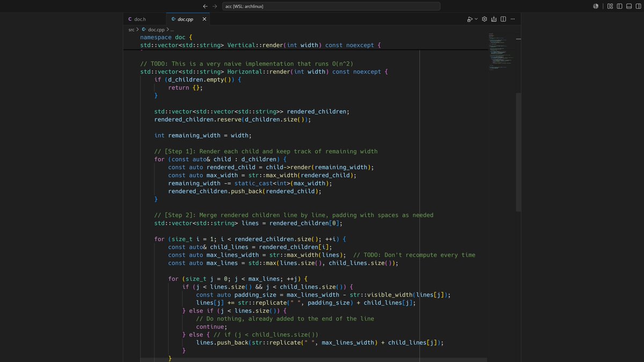Click 'lines.push_back(str::replicate' line
Viewport: 644px width, 362px height.
pos(320,343)
